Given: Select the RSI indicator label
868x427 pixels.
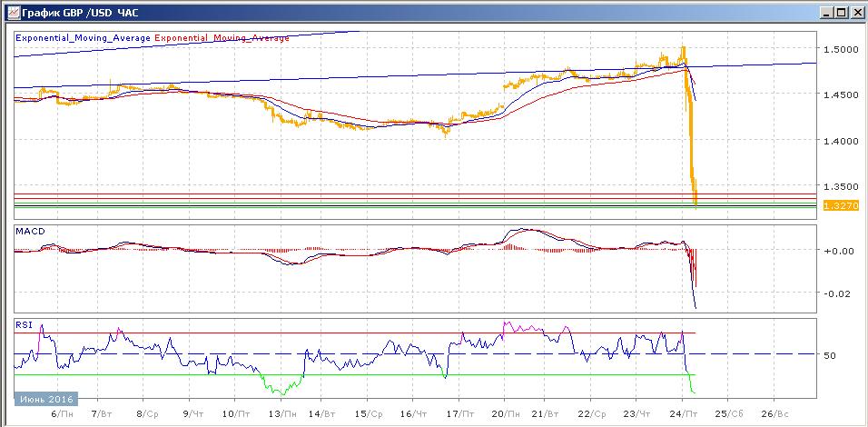Looking at the screenshot, I should [22, 324].
